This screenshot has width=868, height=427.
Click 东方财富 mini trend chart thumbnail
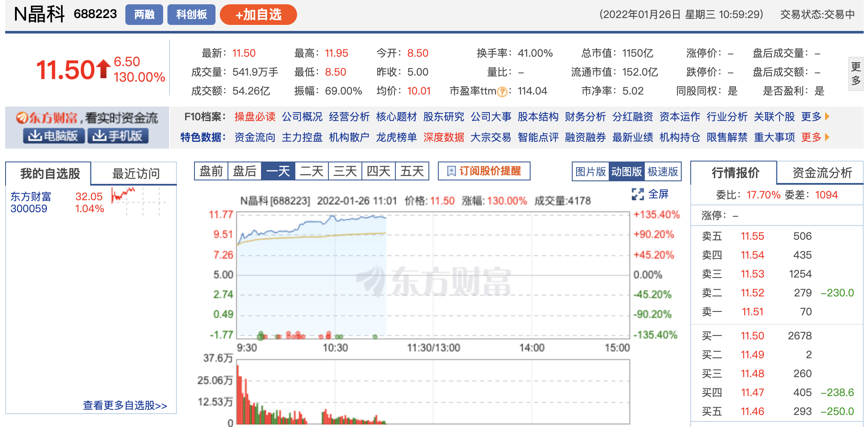pos(138,201)
